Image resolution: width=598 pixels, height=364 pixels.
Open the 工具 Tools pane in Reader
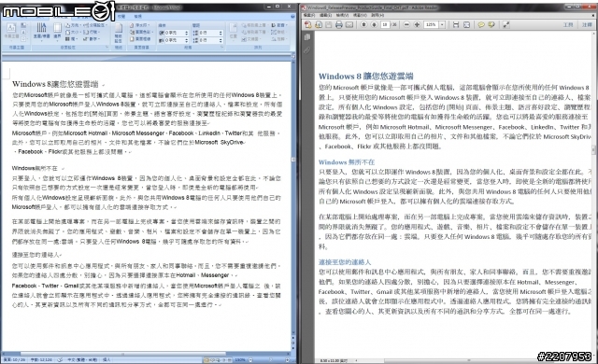pyautogui.click(x=568, y=25)
